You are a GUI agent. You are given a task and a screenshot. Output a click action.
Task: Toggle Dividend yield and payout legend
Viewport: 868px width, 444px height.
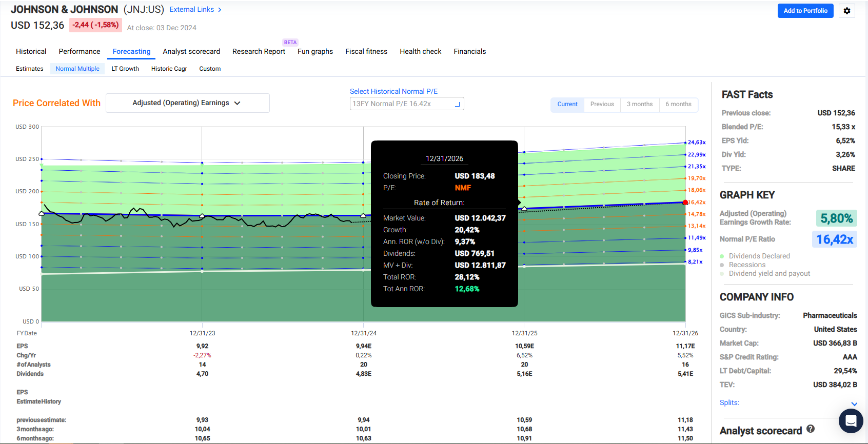(x=769, y=274)
